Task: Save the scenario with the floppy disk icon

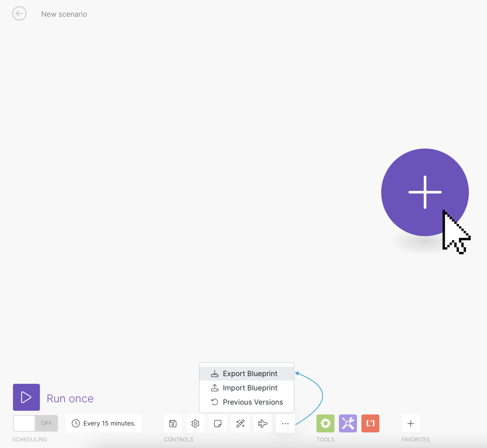Action: 173,423
